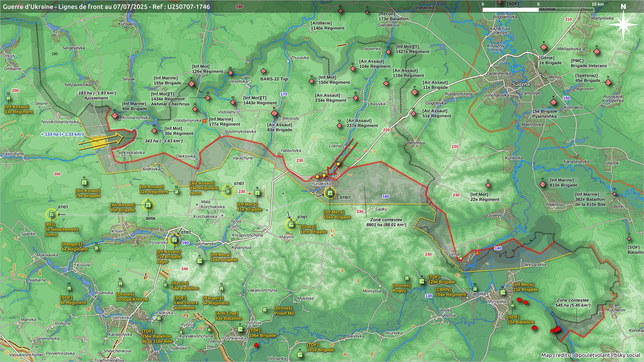The width and height of the screenshot is (644, 362).
Task: Click the 119e Régiment air assault diamond
Action: click(x=386, y=83)
